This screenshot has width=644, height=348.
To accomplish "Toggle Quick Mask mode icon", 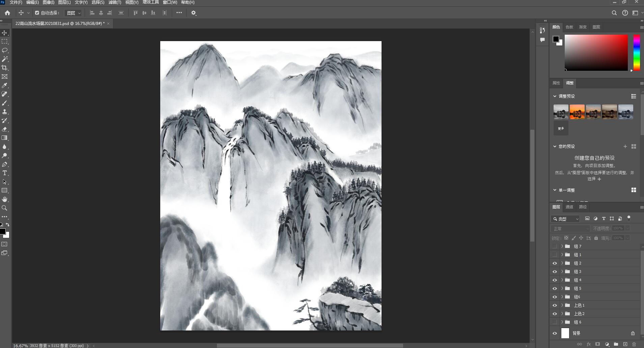I will tap(4, 244).
